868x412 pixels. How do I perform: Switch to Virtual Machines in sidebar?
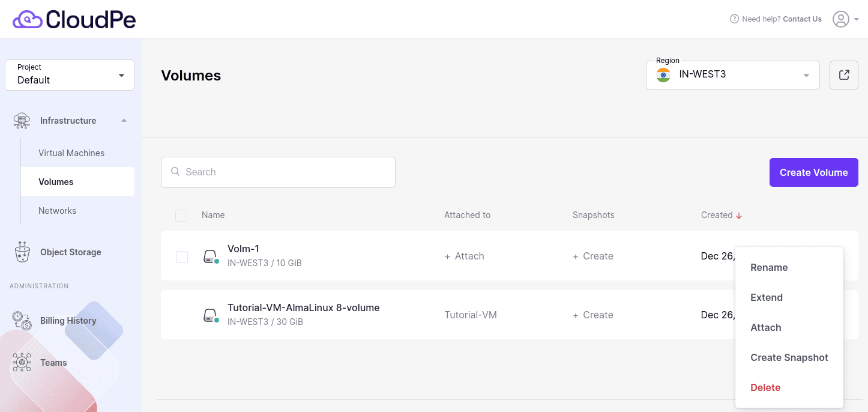click(71, 153)
